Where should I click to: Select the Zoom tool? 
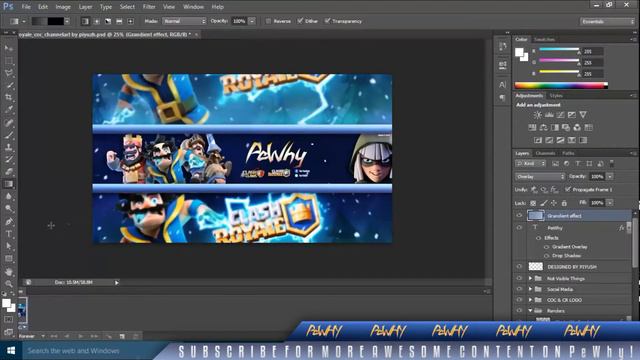9,284
